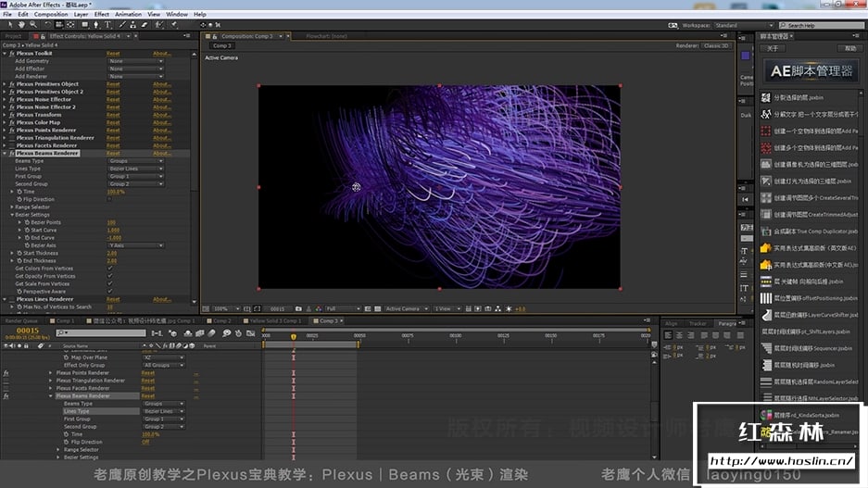Select the Puppet Pin tool
This screenshot has height=488, width=868.
coord(174,25)
